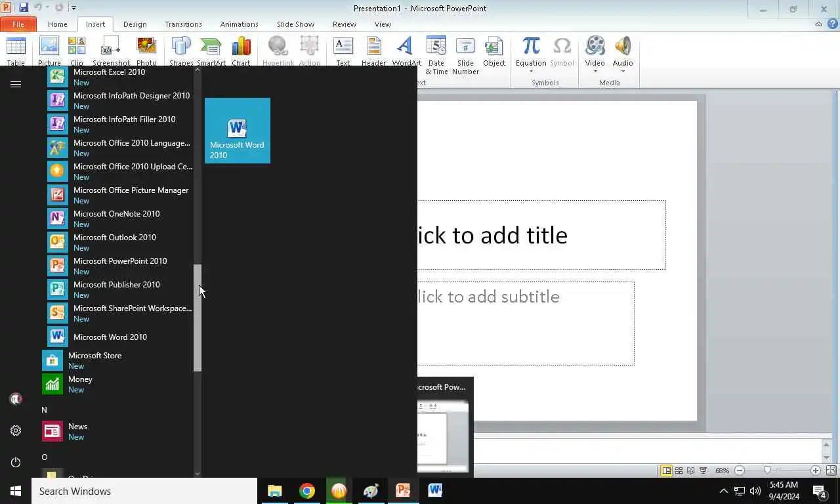The width and height of the screenshot is (840, 504).
Task: Open Start menu Settings gear
Action: point(16,430)
